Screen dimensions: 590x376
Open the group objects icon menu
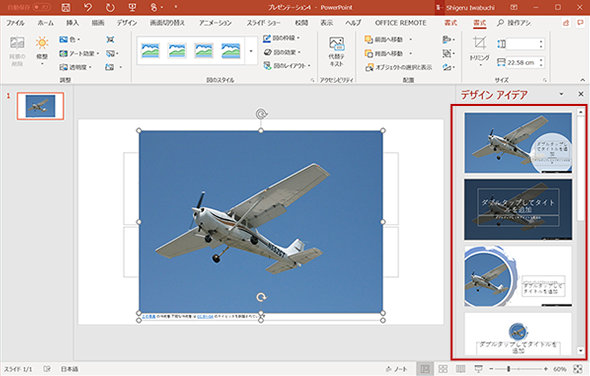coord(449,53)
